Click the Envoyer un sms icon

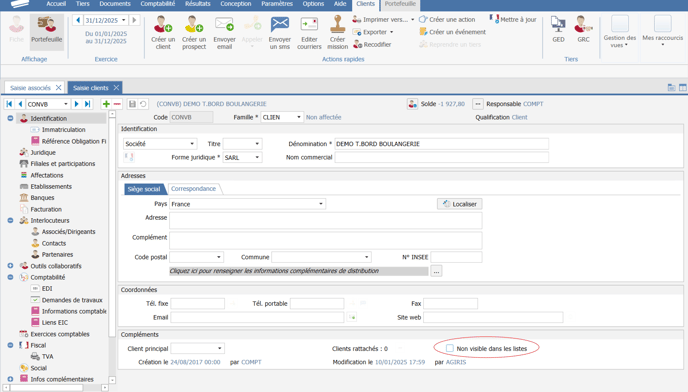(x=280, y=24)
